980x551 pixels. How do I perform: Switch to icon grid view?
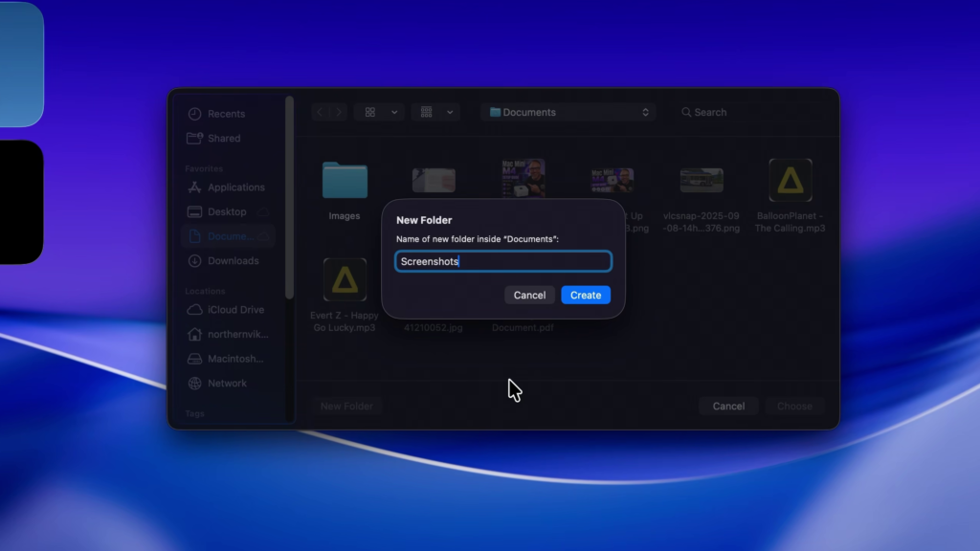[x=370, y=113]
